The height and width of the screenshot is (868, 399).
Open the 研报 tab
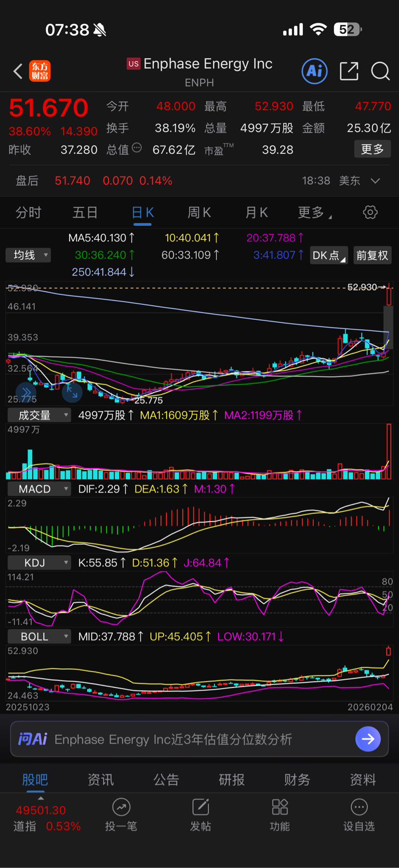click(232, 780)
